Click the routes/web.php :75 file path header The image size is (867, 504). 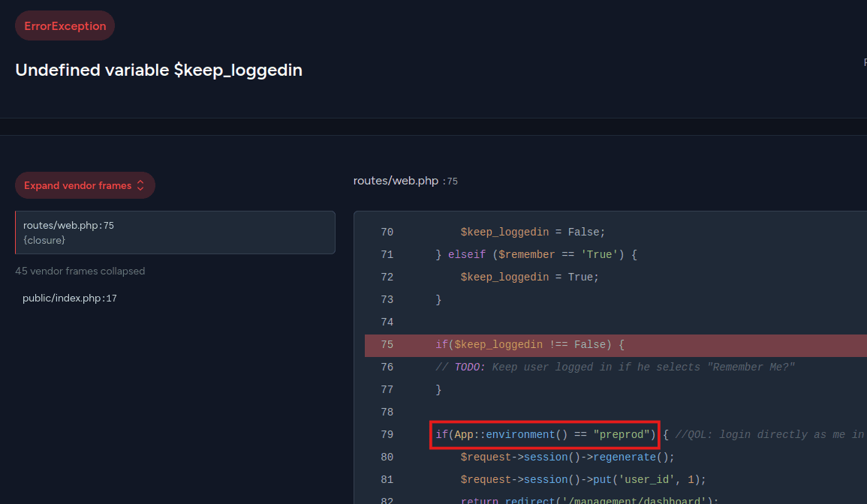pos(405,181)
